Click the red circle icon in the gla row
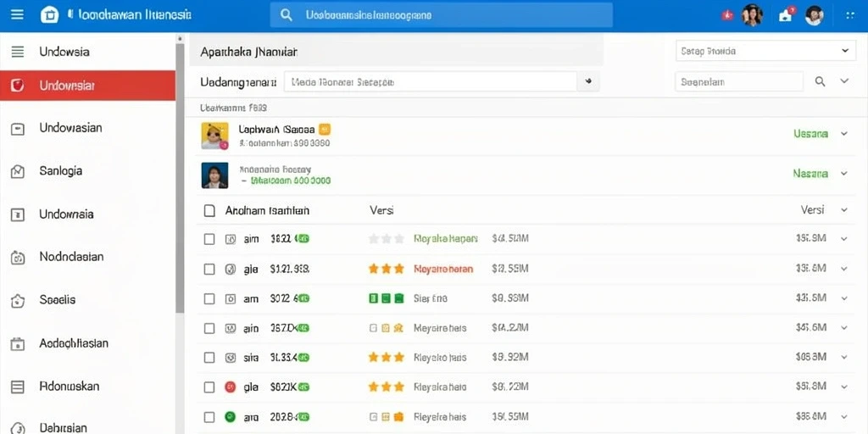 (x=231, y=387)
